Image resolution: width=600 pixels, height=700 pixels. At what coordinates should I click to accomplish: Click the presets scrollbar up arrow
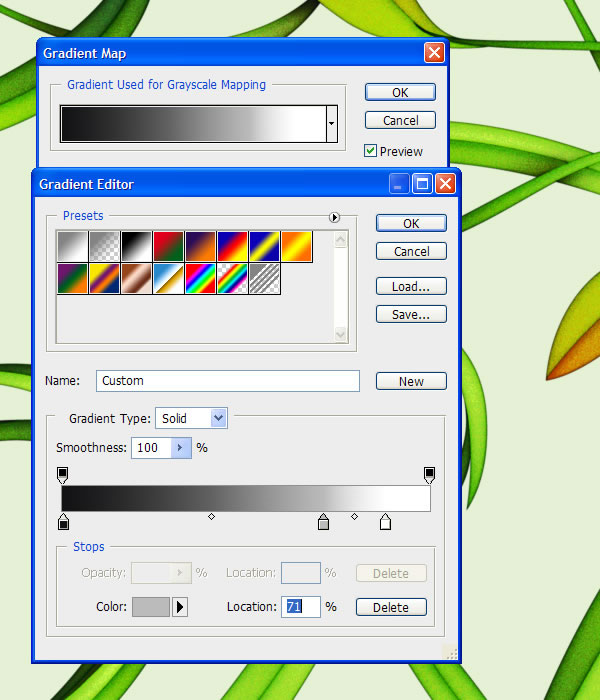(x=341, y=241)
